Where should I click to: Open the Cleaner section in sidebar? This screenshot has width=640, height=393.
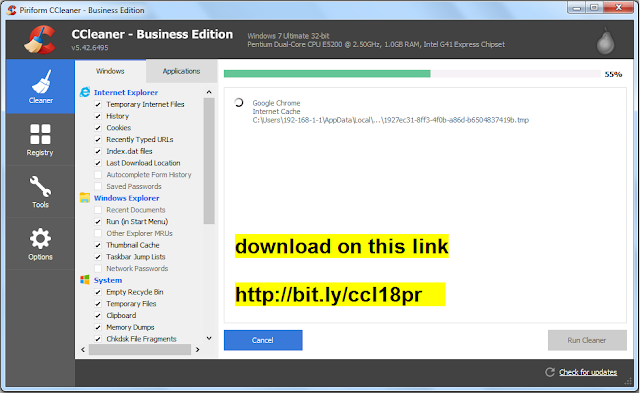click(x=40, y=87)
